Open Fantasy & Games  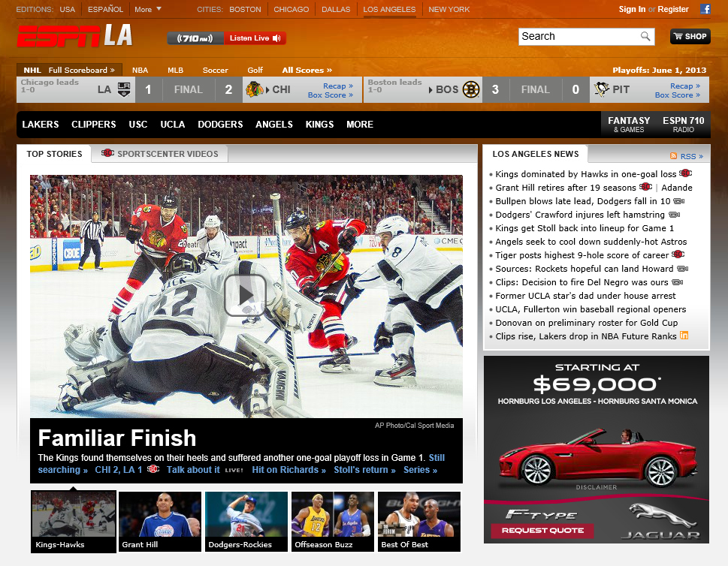(629, 125)
